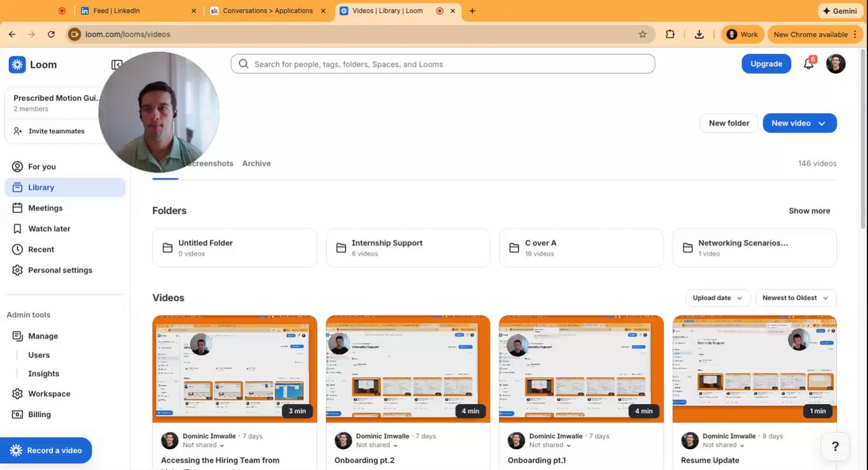This screenshot has height=470, width=868.
Task: Click the search magnifier icon
Action: coord(243,64)
